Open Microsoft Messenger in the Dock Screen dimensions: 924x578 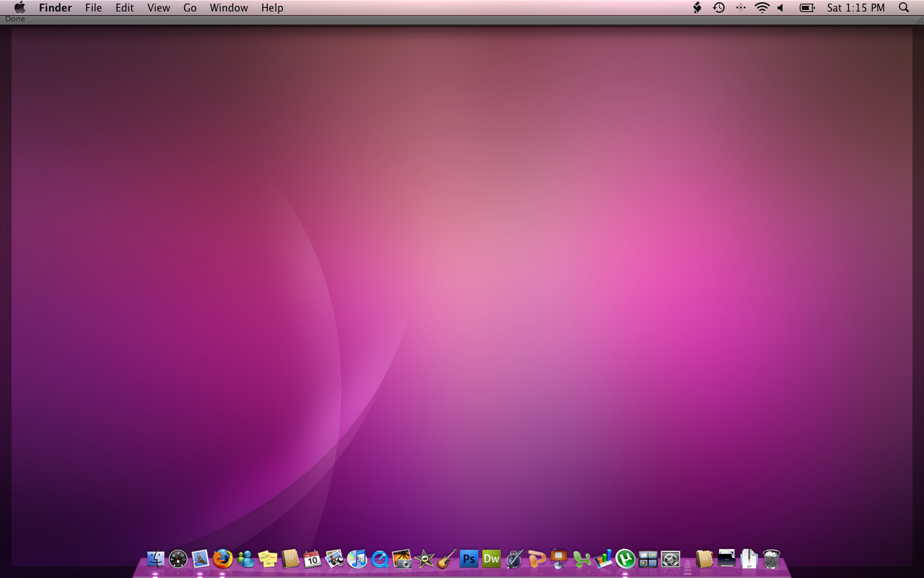pyautogui.click(x=245, y=558)
